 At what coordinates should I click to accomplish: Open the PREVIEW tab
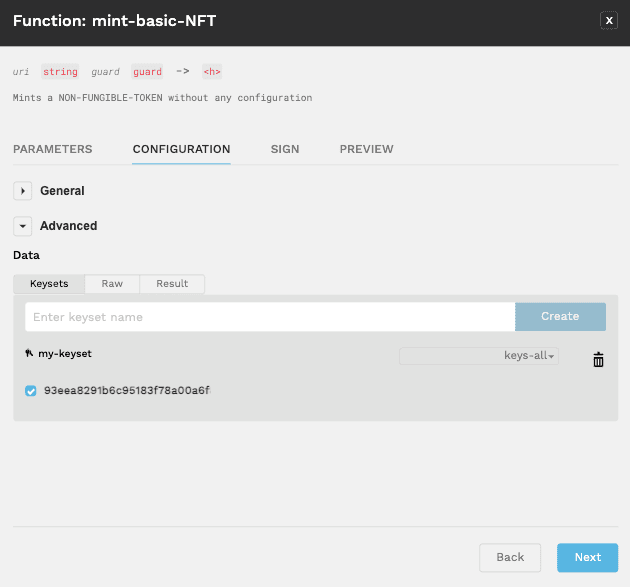pyautogui.click(x=366, y=149)
